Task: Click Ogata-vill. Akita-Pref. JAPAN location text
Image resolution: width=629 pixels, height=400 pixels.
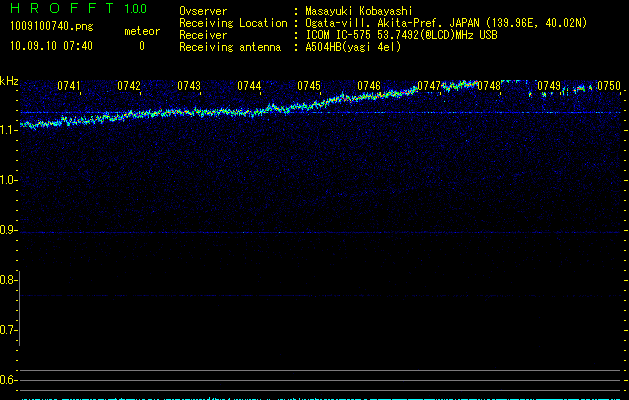Action: click(x=446, y=23)
